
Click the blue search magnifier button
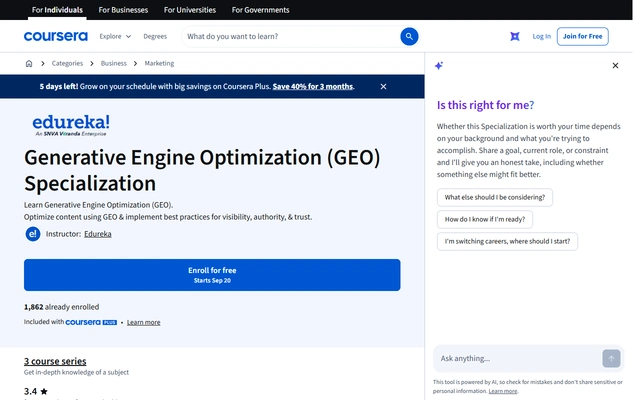click(x=409, y=36)
